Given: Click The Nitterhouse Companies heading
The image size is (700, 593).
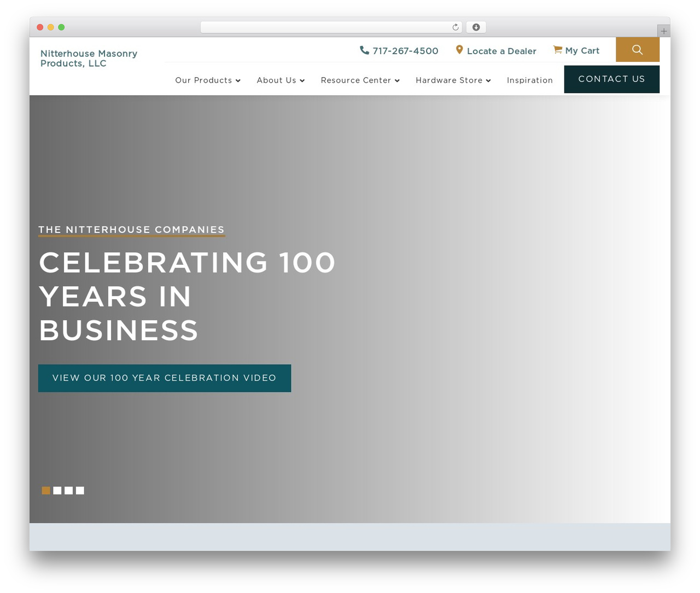Looking at the screenshot, I should [x=131, y=230].
